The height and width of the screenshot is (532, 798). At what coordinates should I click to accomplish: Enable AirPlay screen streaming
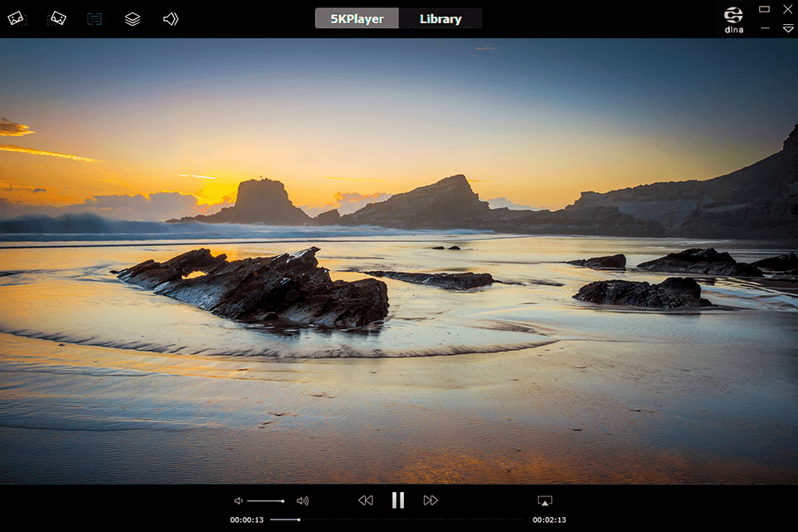coord(544,500)
